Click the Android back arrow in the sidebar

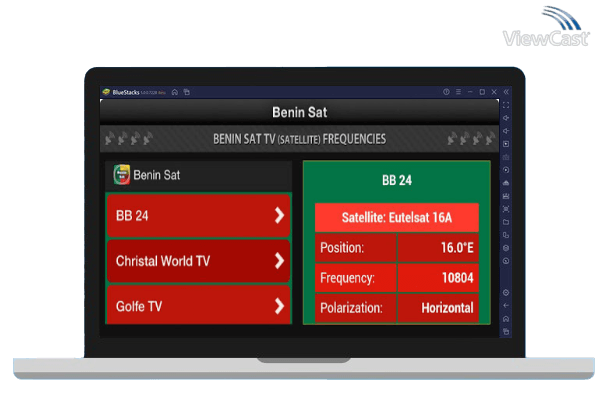coord(506,306)
